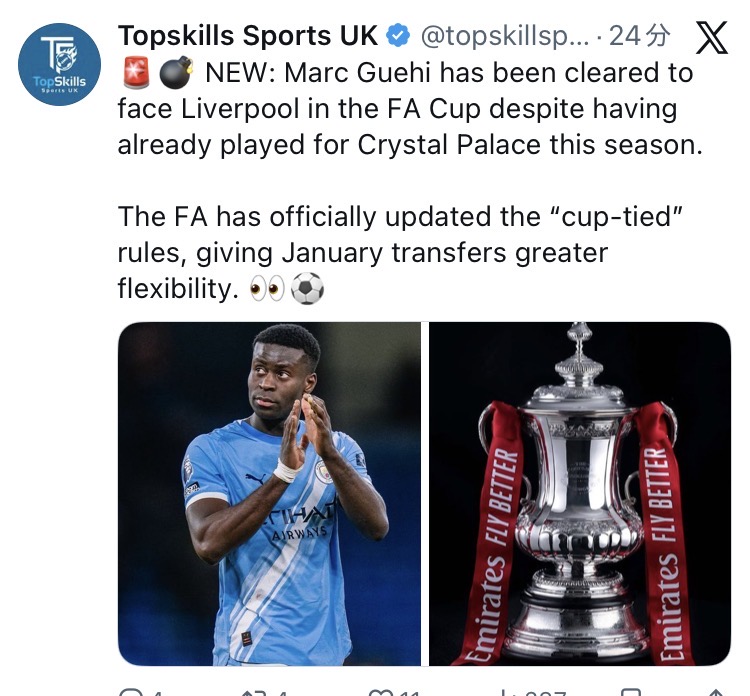Like the tweet with the heart icon
This screenshot has width=750, height=696.
[380, 690]
